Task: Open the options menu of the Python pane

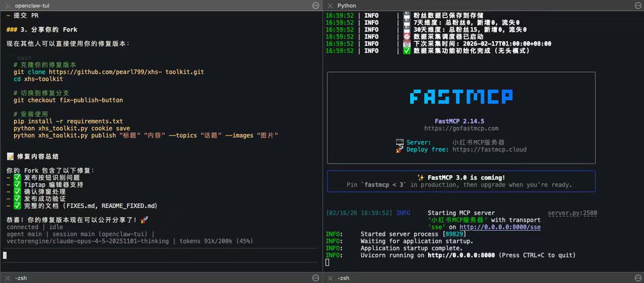Action: 638,5
